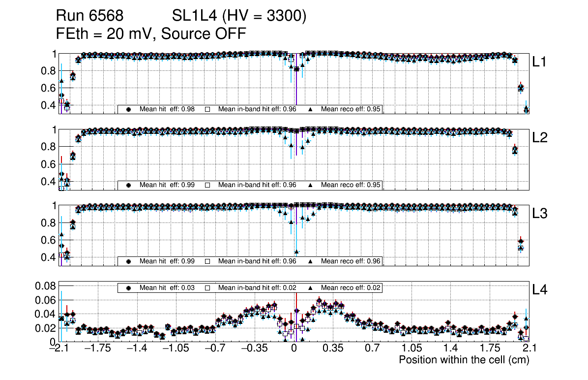588x380 pixels.
Task: Click the triangle legend marker in panel L2
Action: click(x=311, y=185)
